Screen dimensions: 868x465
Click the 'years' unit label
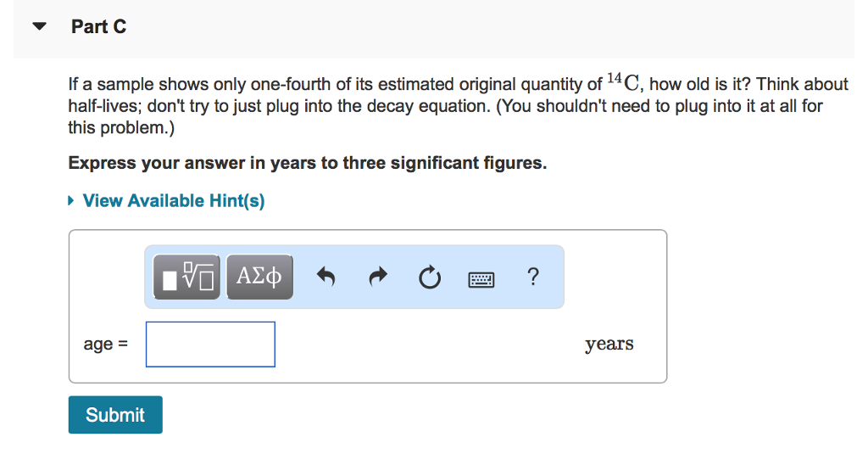pyautogui.click(x=609, y=345)
